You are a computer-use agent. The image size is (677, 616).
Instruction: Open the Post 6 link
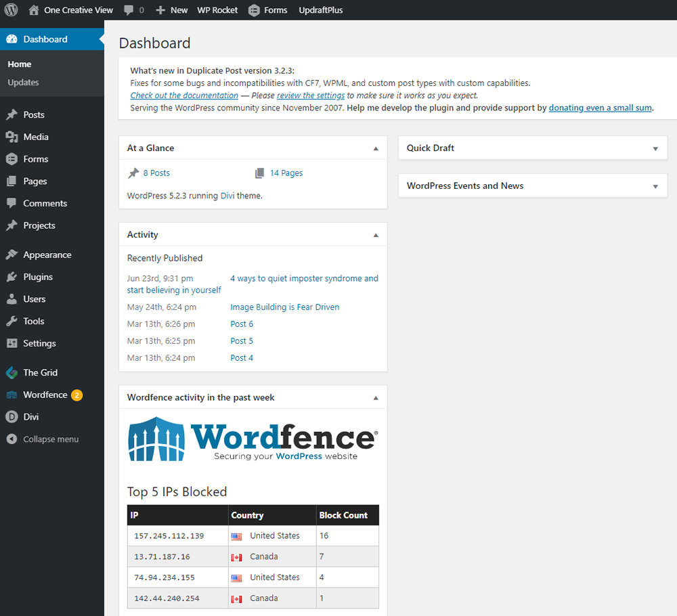coord(242,324)
